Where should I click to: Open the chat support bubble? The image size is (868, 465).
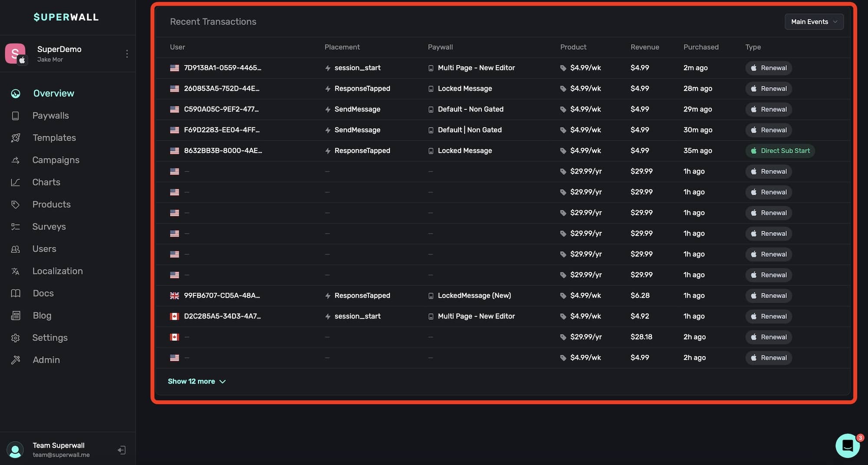click(x=847, y=445)
